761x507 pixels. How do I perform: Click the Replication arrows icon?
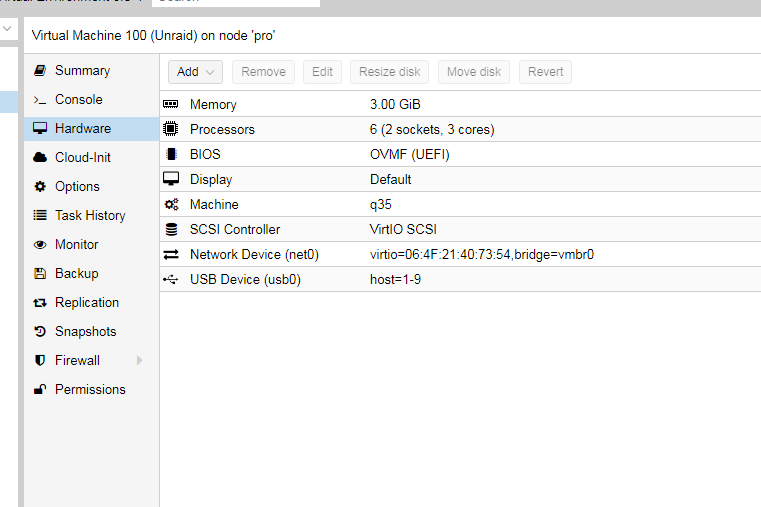[x=40, y=303]
